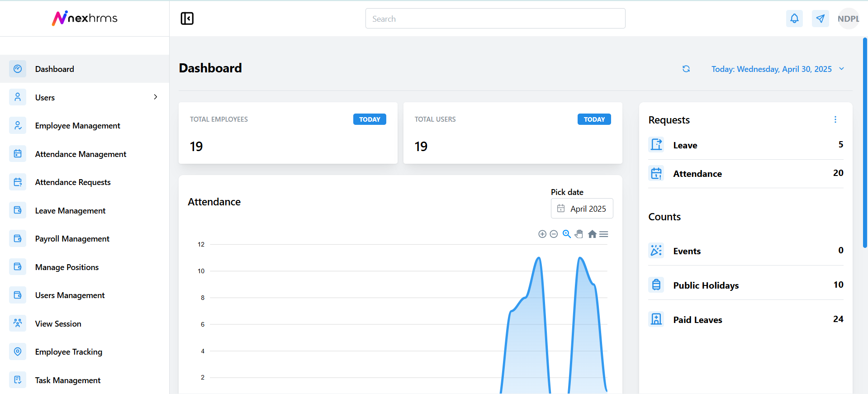868x394 pixels.
Task: Click the Total Employees count 19
Action: point(196,146)
